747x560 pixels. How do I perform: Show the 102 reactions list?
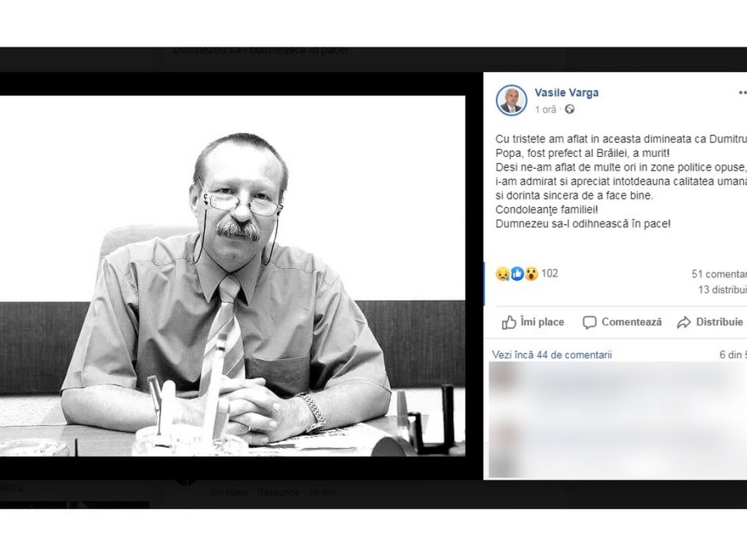(x=550, y=273)
